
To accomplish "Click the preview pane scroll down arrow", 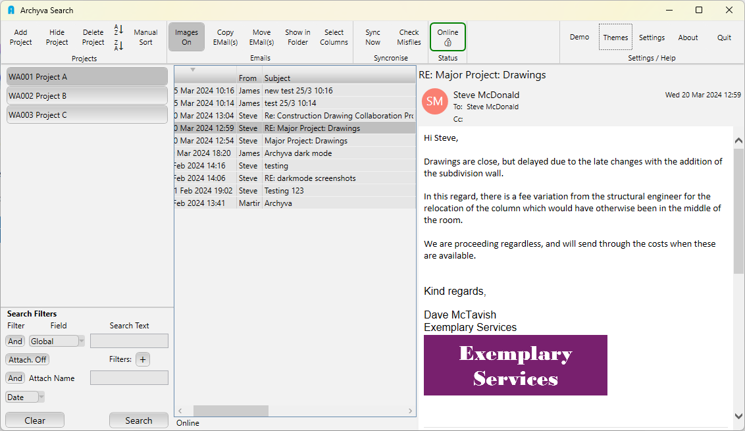I will tap(738, 416).
